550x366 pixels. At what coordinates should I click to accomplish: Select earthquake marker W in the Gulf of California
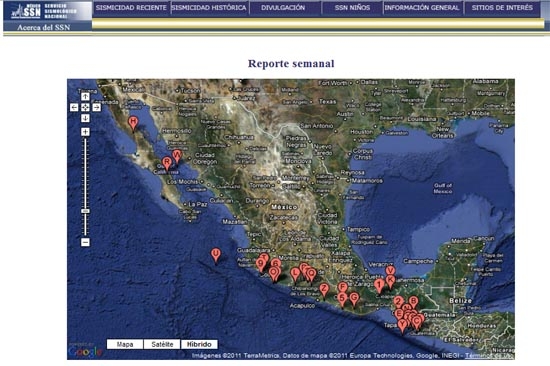click(x=177, y=156)
